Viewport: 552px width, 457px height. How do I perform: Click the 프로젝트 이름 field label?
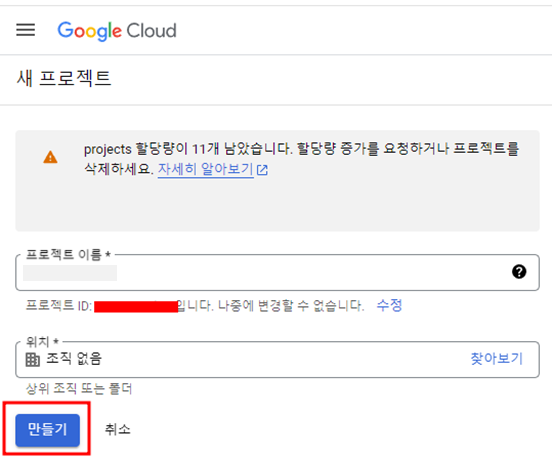(x=68, y=254)
